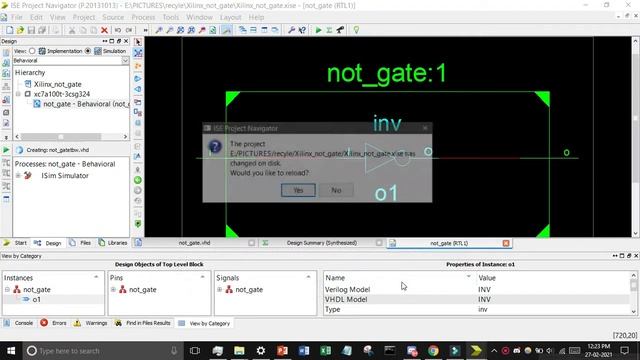Click the Rerun all sigma toolbar icon
The image size is (640, 360).
(x=329, y=30)
